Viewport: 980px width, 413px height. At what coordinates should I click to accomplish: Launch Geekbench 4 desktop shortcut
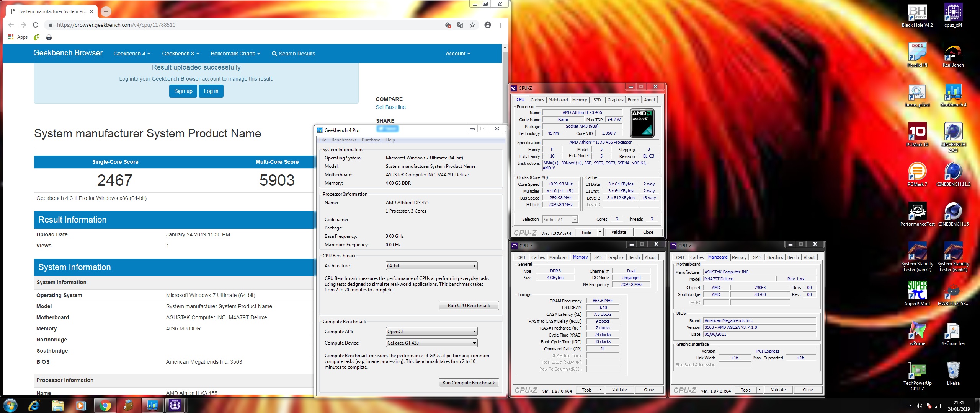point(953,96)
